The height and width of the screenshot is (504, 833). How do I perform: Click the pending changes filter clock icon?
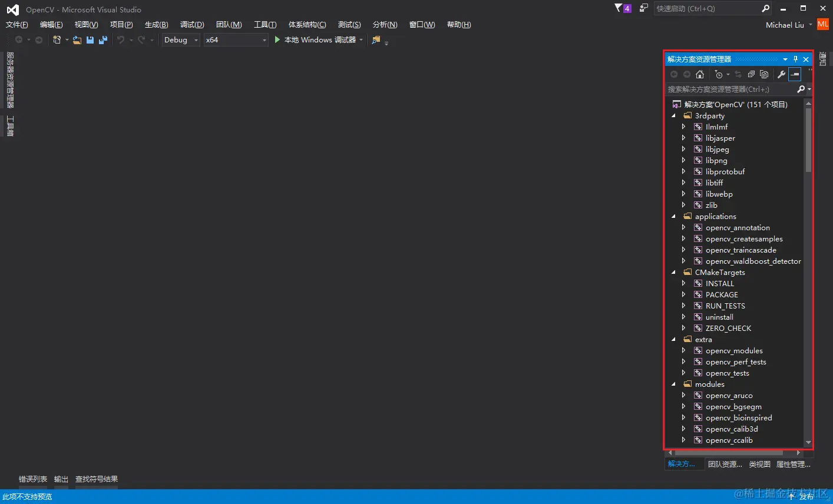pyautogui.click(x=718, y=74)
